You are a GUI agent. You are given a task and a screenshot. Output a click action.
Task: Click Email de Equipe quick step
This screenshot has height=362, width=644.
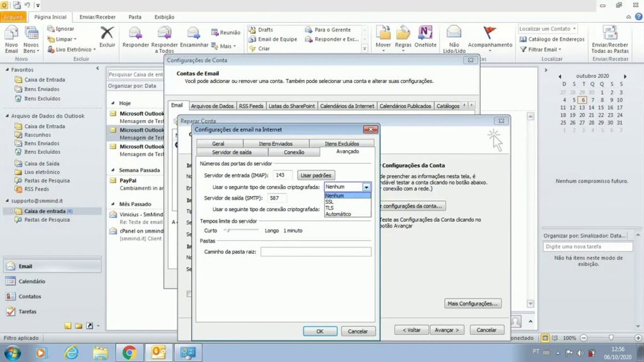click(x=273, y=39)
